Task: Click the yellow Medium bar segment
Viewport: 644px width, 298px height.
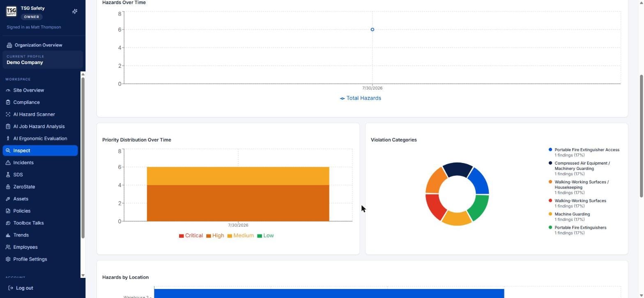Action: click(x=238, y=176)
